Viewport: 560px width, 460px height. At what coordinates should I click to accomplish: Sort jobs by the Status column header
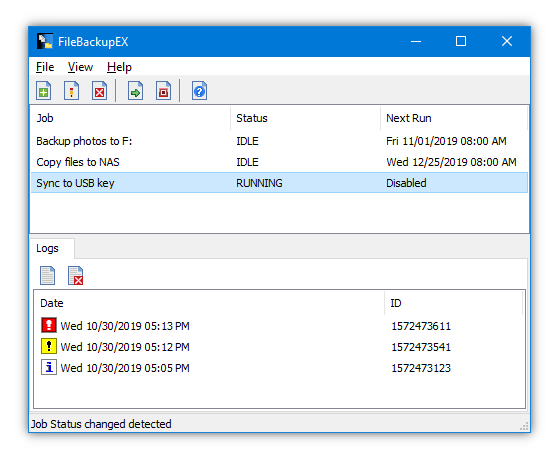(x=305, y=118)
